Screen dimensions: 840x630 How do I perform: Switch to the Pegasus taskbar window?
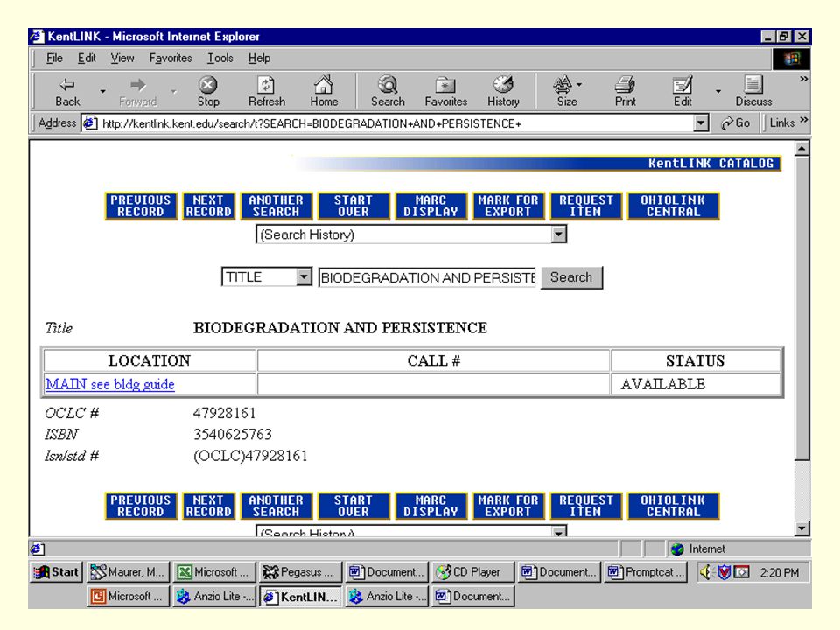click(300, 572)
